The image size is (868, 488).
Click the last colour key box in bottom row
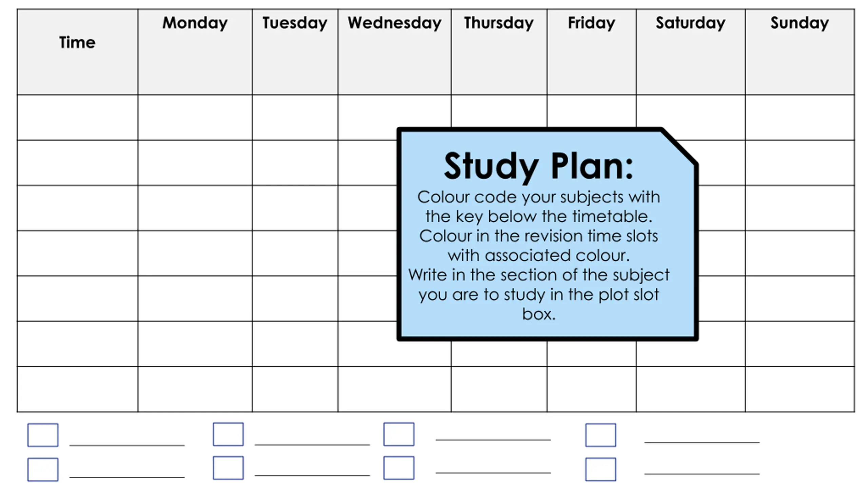[x=600, y=469]
